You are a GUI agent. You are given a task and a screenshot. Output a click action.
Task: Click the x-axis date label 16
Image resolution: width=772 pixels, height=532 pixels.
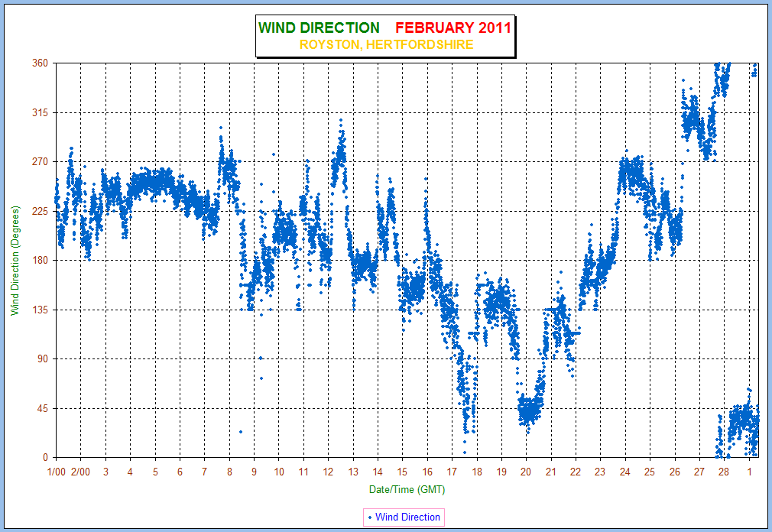[x=427, y=472]
